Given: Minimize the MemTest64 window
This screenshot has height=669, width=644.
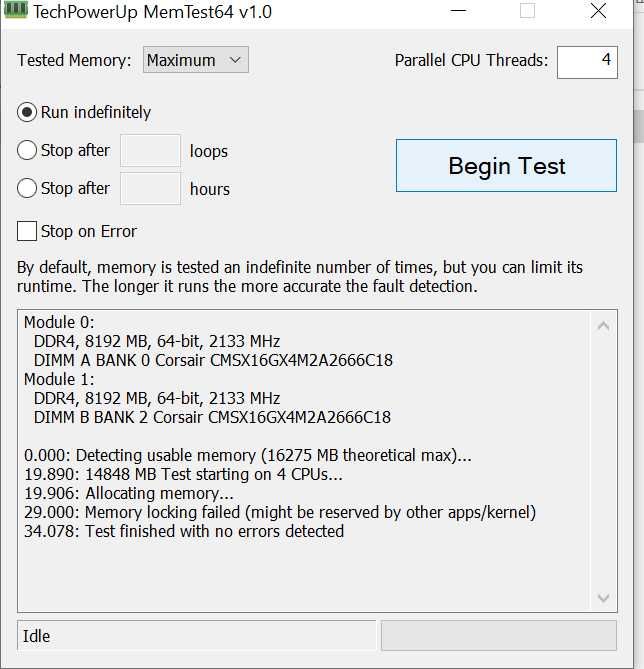Looking at the screenshot, I should (458, 11).
